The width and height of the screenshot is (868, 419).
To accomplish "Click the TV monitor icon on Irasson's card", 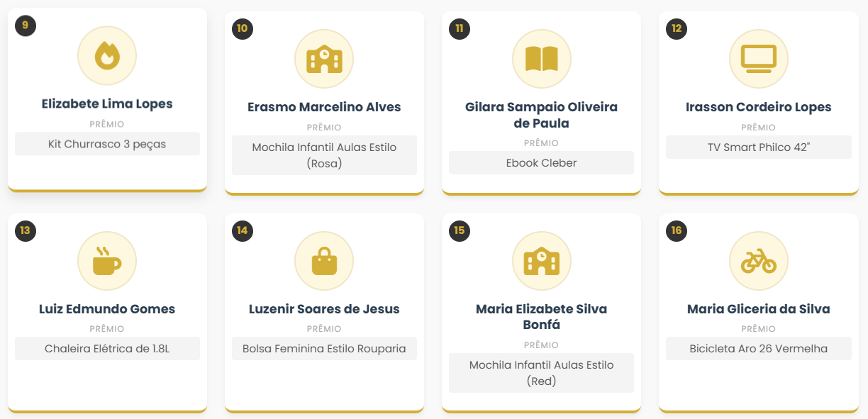I will click(x=759, y=59).
